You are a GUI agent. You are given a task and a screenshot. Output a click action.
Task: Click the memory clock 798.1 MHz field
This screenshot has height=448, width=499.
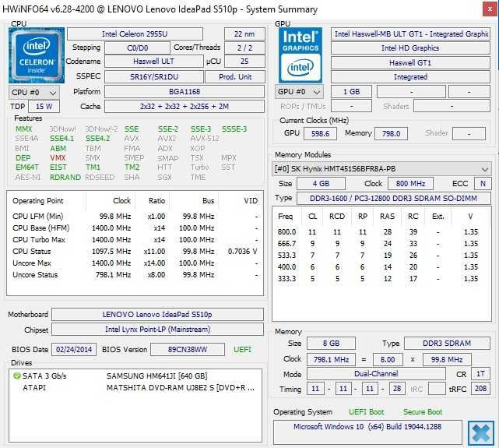[331, 360]
